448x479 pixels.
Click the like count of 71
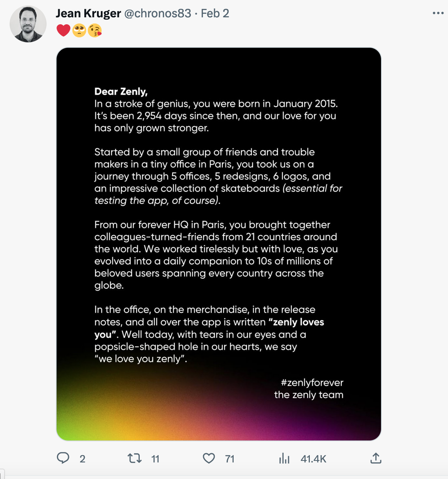(x=230, y=459)
